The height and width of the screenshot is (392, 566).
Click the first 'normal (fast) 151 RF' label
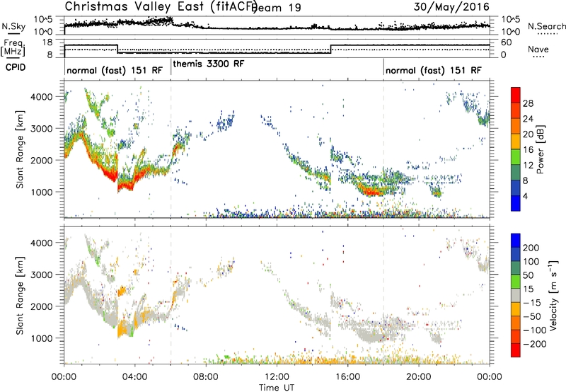tap(115, 70)
